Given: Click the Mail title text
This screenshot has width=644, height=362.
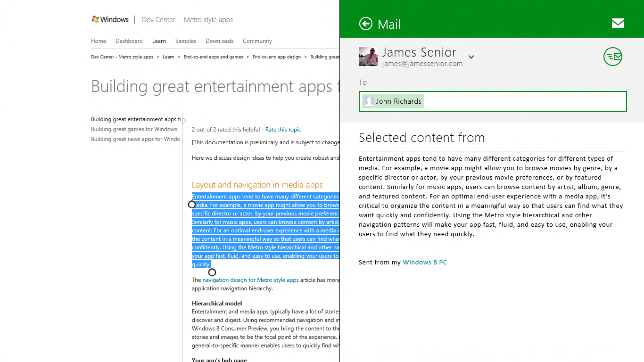Looking at the screenshot, I should pyautogui.click(x=389, y=25).
